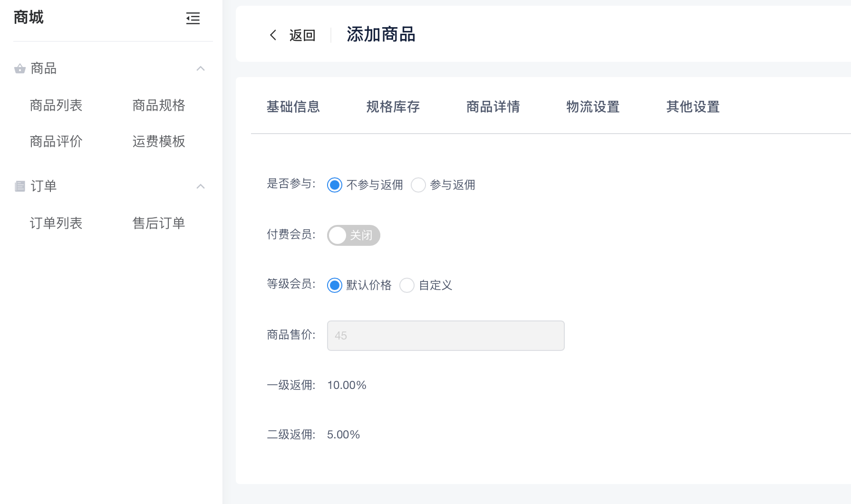Select the 参与返佣 radio option

(418, 185)
